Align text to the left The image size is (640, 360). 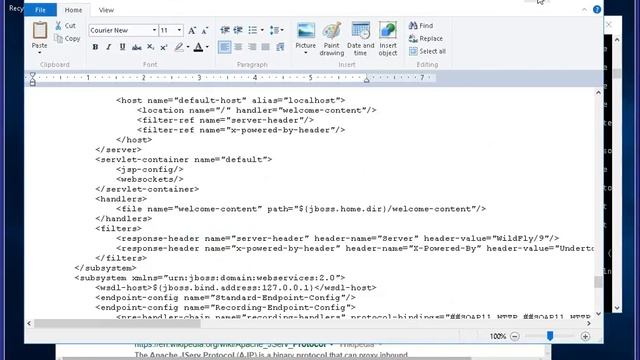(x=224, y=47)
